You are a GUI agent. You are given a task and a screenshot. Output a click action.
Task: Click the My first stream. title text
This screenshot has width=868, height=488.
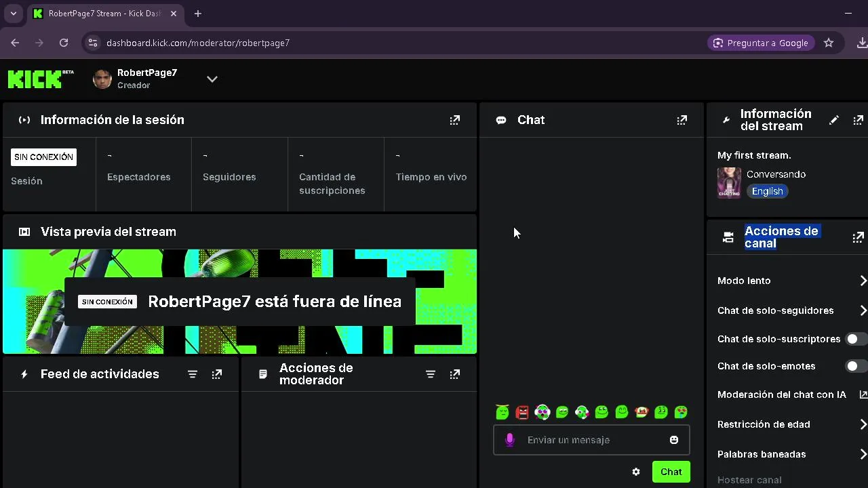click(x=754, y=155)
